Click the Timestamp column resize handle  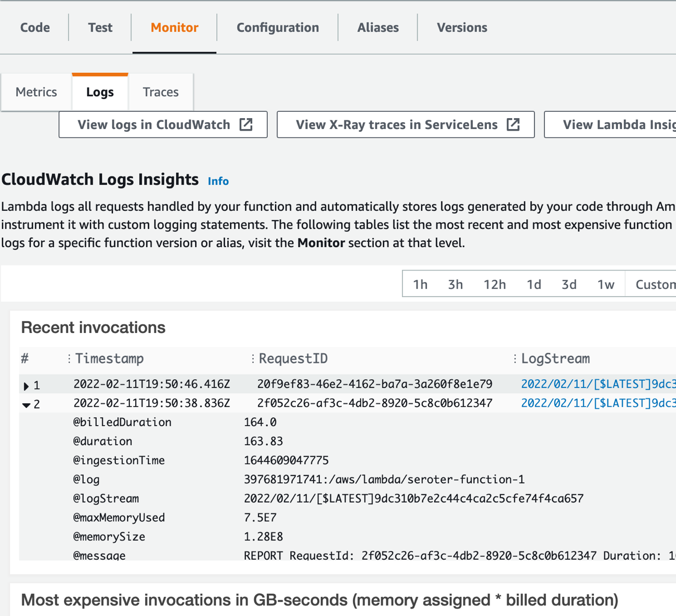[x=69, y=358]
